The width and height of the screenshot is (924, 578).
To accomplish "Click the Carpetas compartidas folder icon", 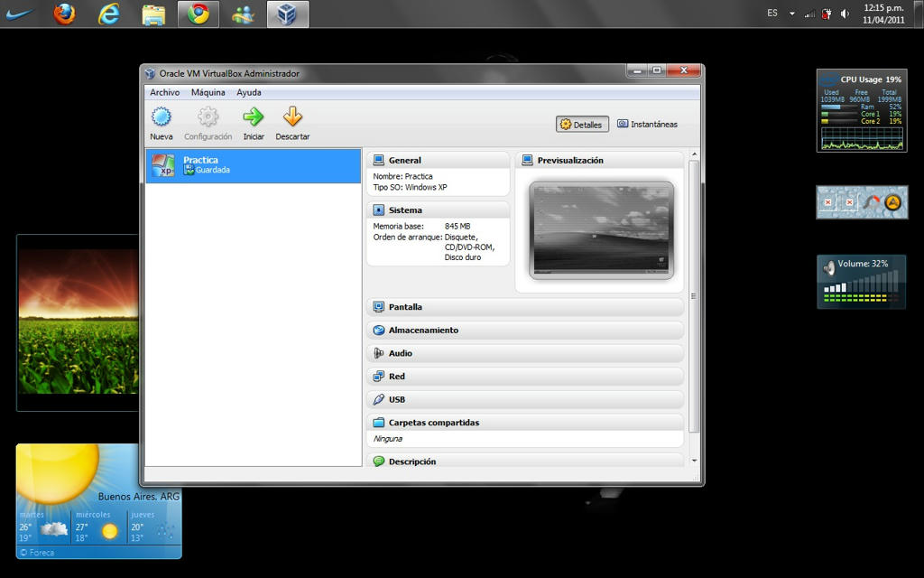I will [x=378, y=423].
